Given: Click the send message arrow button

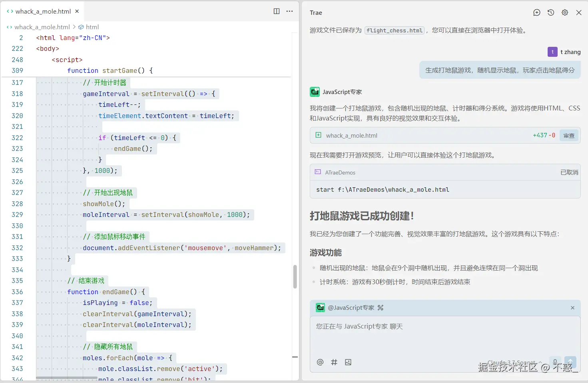Looking at the screenshot, I should pyautogui.click(x=570, y=362).
